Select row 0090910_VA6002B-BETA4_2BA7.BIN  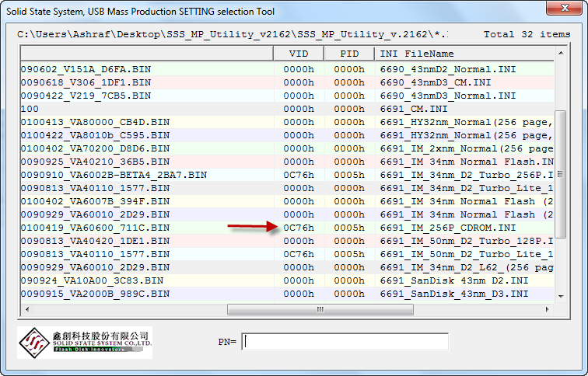(287, 175)
